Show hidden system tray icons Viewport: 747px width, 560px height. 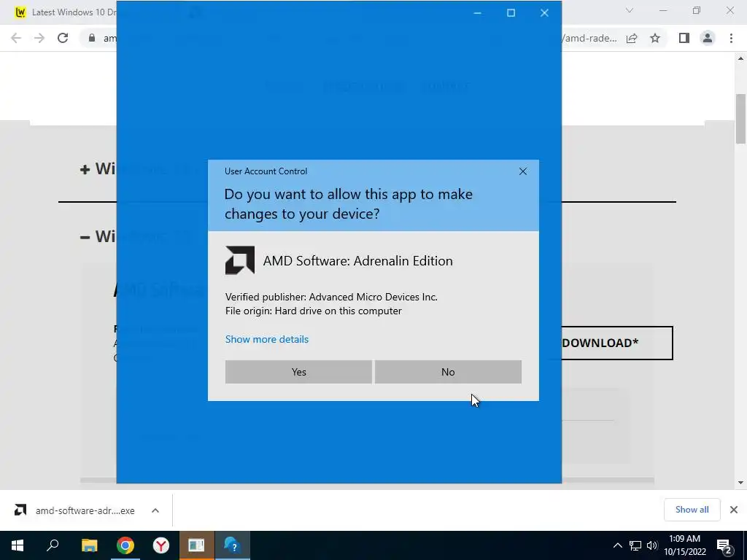[x=617, y=545]
